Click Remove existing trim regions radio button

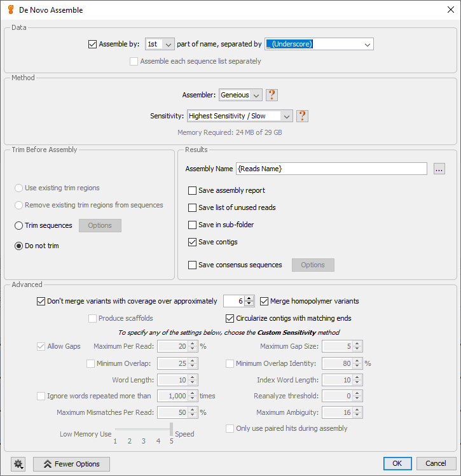(19, 206)
